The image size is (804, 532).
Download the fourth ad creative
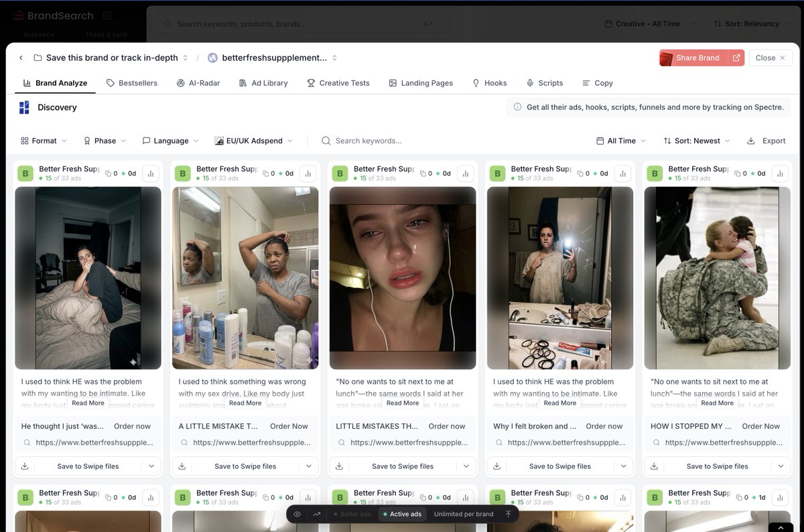pyautogui.click(x=497, y=466)
